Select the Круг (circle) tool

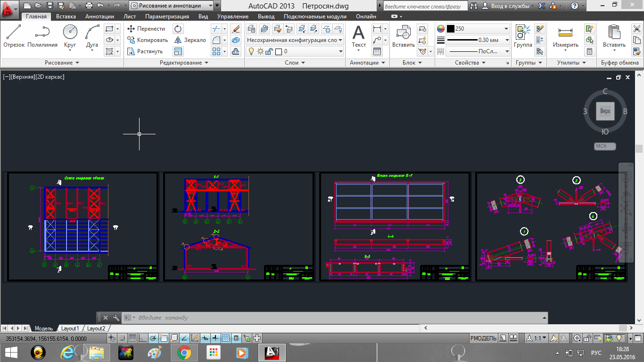[70, 36]
